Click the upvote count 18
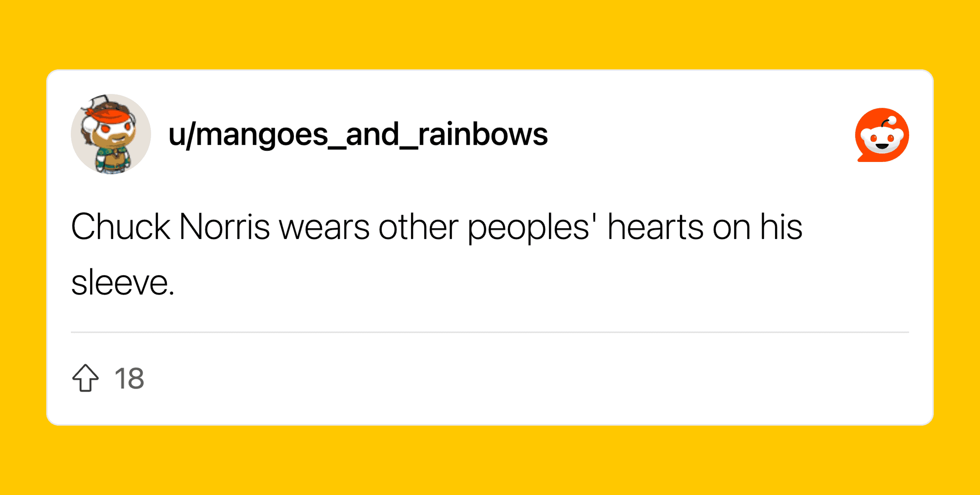The width and height of the screenshot is (980, 495). click(x=129, y=378)
